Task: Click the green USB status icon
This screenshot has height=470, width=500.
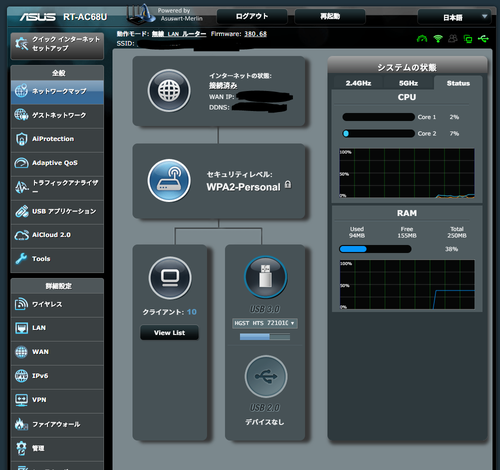Action: pos(483,39)
